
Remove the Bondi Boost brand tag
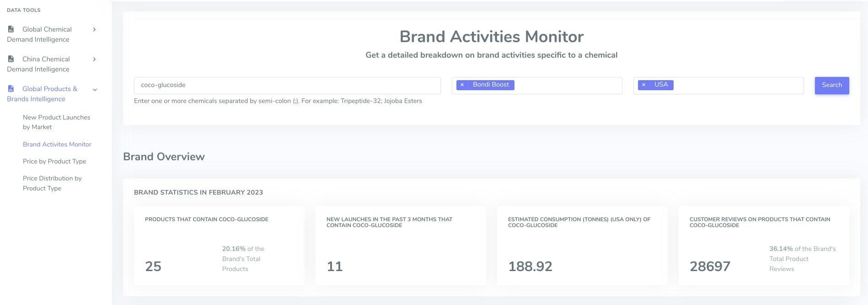point(462,85)
